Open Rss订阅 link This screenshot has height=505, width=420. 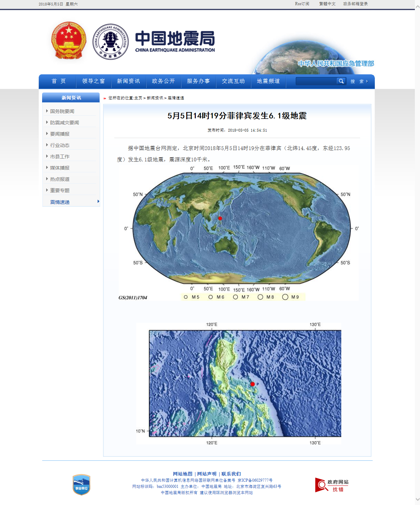[302, 4]
